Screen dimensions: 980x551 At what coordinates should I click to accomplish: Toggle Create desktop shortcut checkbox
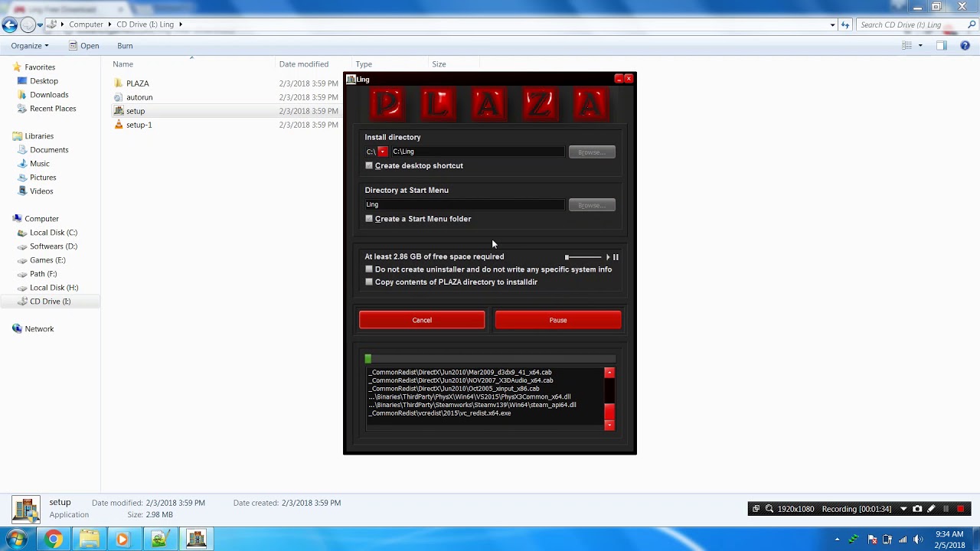tap(369, 165)
